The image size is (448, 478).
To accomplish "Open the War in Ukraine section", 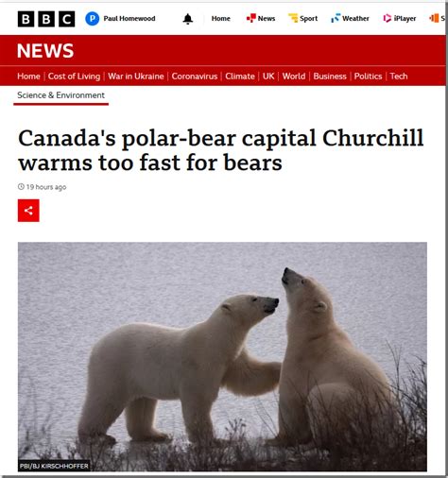I will (136, 77).
